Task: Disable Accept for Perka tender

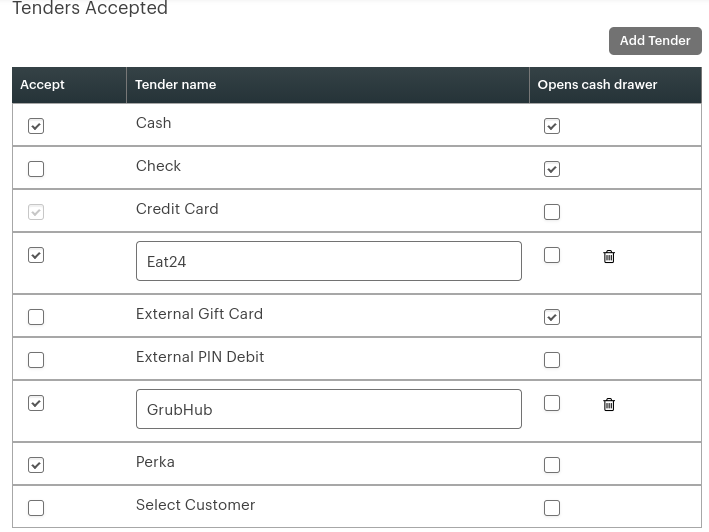Action: click(x=36, y=465)
